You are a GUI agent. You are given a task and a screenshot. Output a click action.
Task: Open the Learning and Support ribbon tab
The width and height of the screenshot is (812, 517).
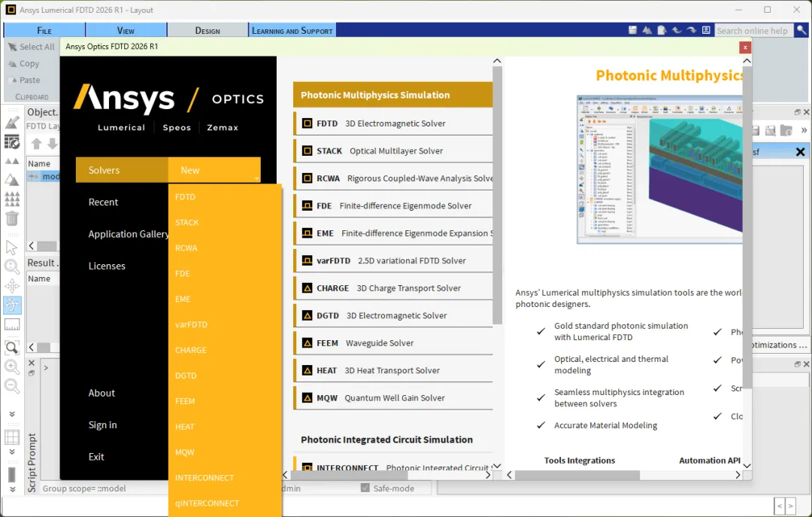tap(292, 31)
